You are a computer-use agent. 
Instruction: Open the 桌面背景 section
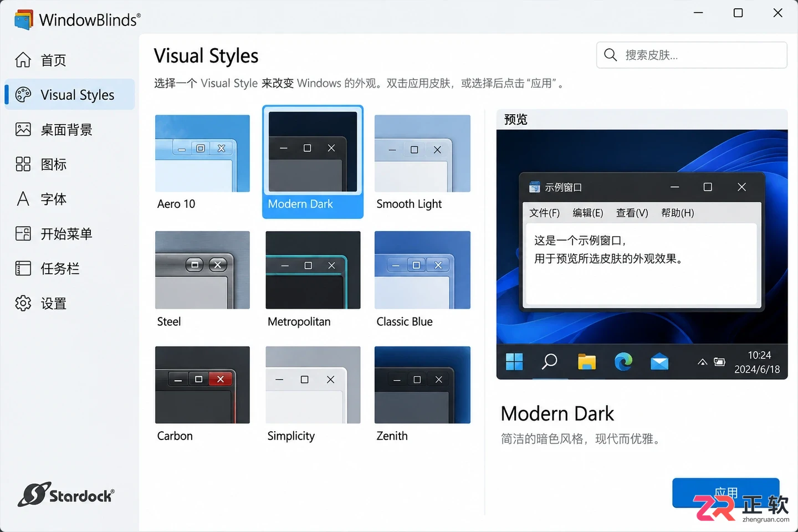tap(69, 130)
